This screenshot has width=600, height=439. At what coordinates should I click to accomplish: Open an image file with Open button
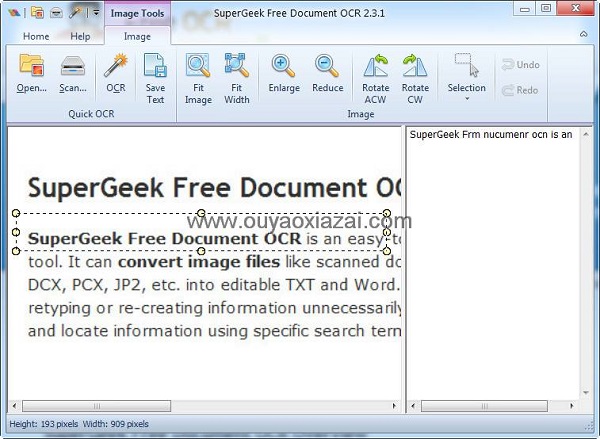point(31,74)
